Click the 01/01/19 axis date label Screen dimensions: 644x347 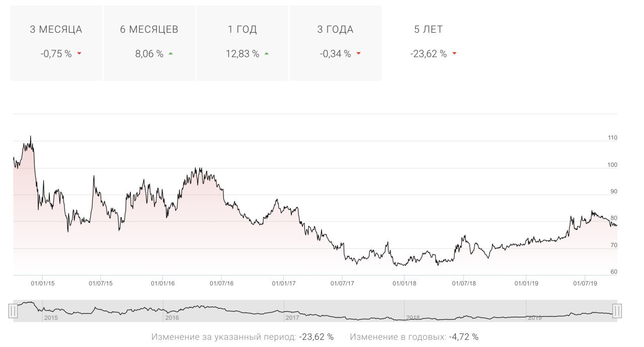tap(526, 283)
